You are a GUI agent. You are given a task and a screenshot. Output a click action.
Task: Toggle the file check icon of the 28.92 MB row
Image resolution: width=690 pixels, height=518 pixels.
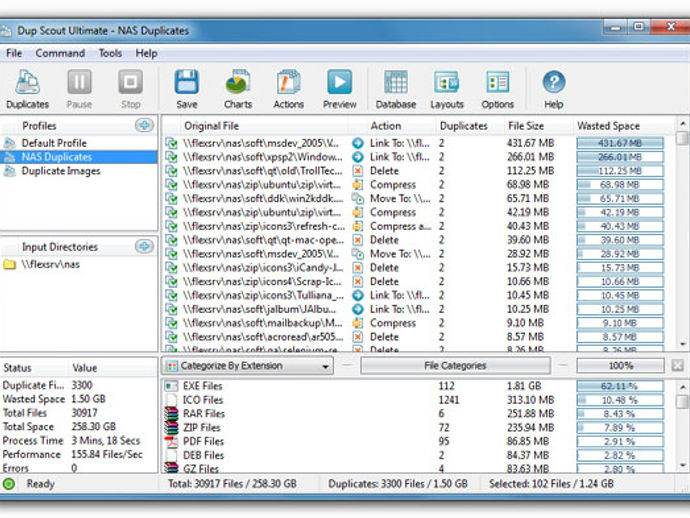(x=171, y=253)
